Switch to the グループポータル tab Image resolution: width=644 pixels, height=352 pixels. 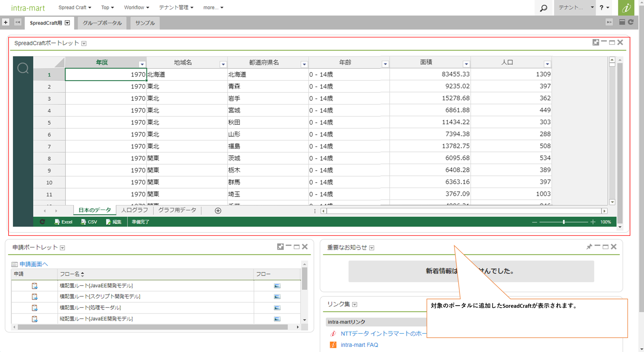(102, 23)
